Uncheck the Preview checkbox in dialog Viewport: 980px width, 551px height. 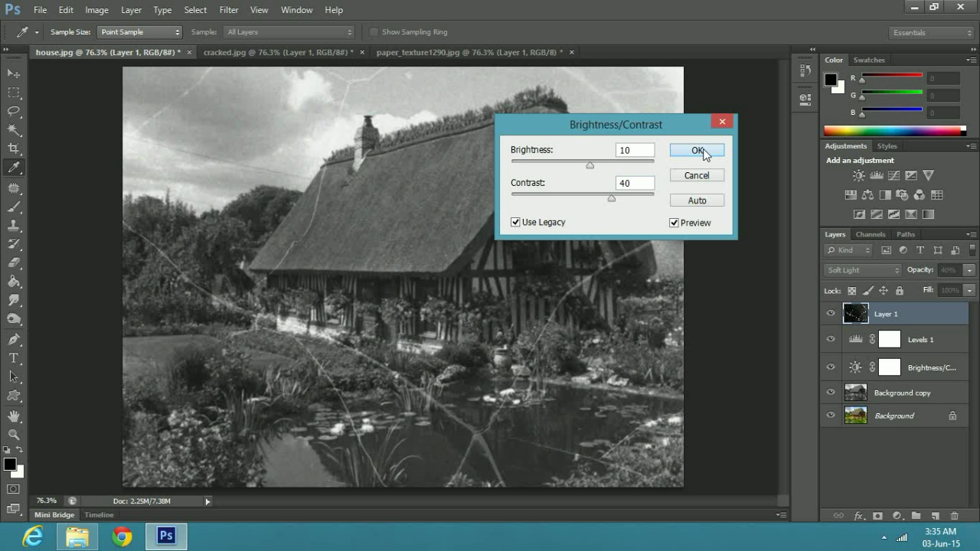(674, 223)
